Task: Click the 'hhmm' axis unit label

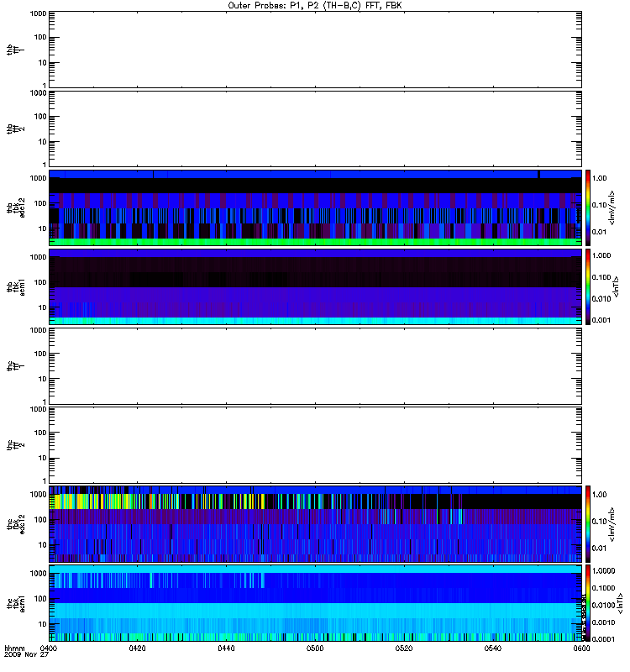Action: (14, 648)
